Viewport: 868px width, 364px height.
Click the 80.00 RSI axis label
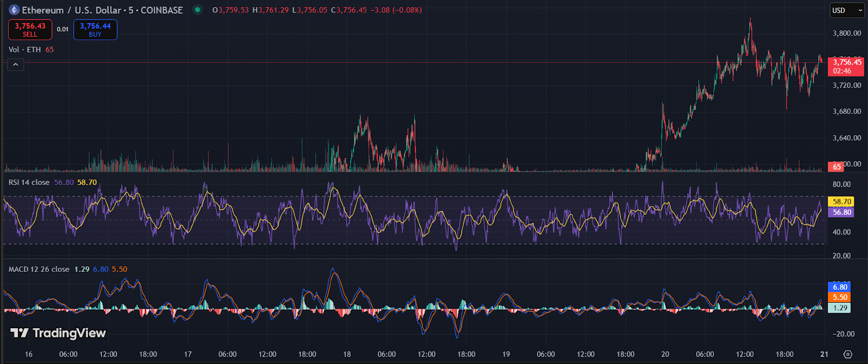(842, 184)
